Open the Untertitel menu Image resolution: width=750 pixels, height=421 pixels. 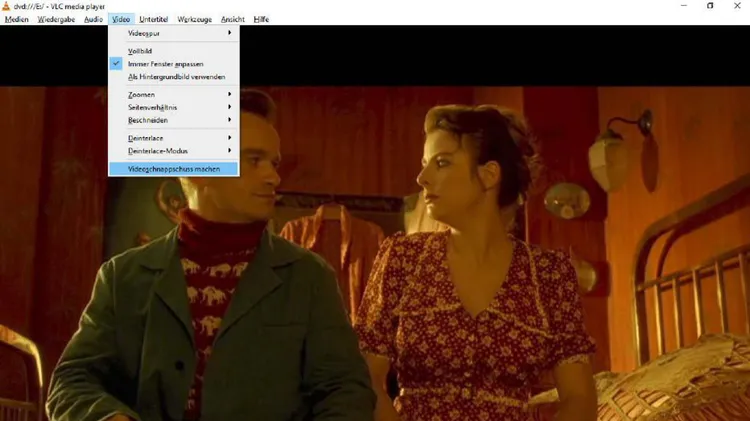[x=154, y=19]
